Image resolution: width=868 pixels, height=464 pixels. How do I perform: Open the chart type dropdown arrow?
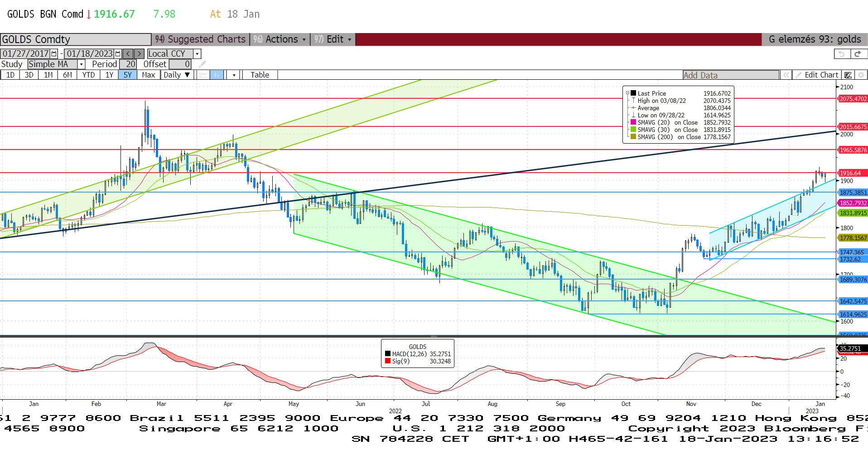(234, 75)
